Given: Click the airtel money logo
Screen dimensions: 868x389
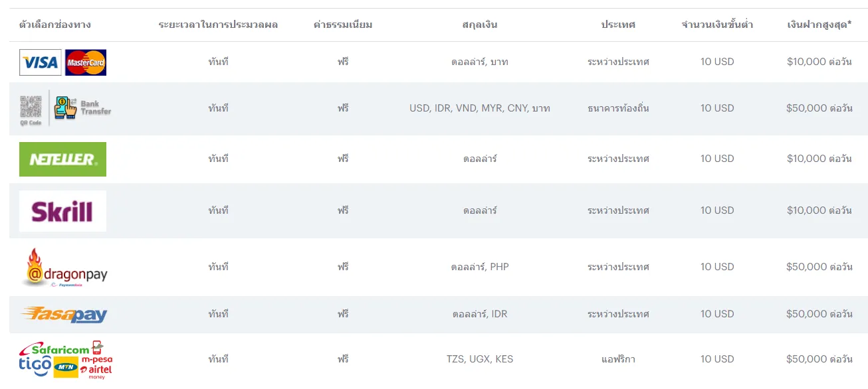Looking at the screenshot, I should click(96, 372).
